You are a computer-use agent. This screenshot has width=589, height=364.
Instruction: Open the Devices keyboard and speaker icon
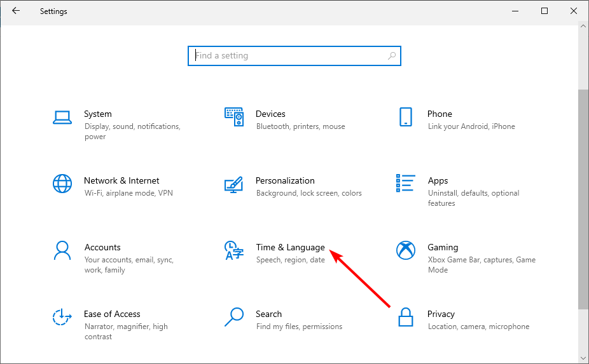[234, 117]
